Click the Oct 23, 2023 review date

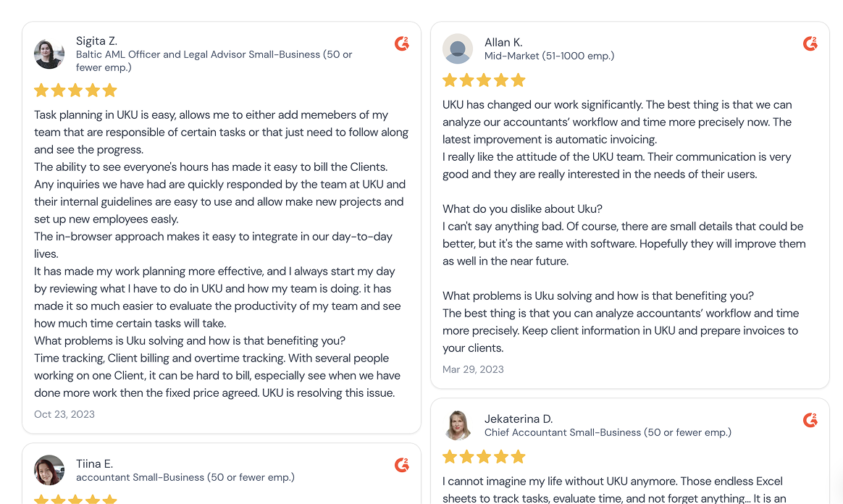(64, 414)
